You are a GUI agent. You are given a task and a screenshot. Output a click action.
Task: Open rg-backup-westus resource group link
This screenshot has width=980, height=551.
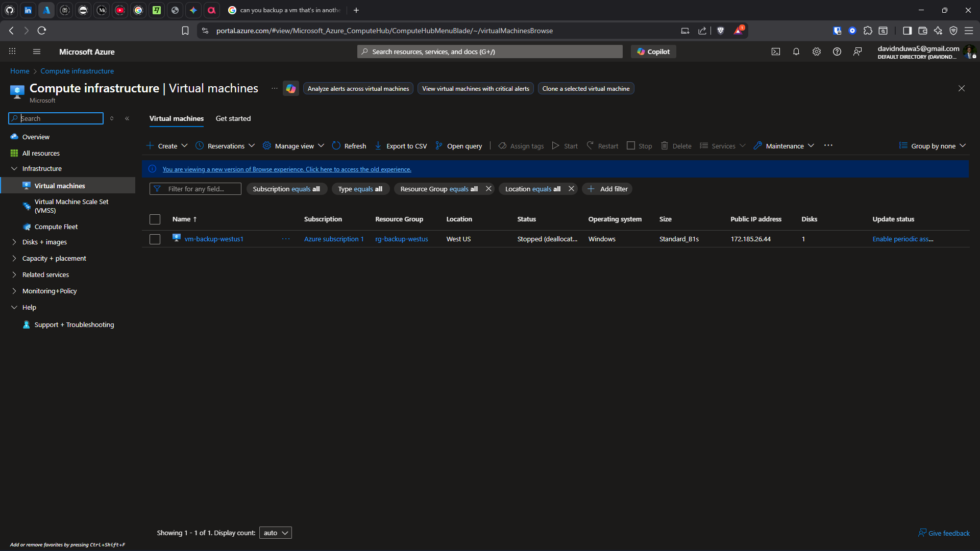pos(402,239)
